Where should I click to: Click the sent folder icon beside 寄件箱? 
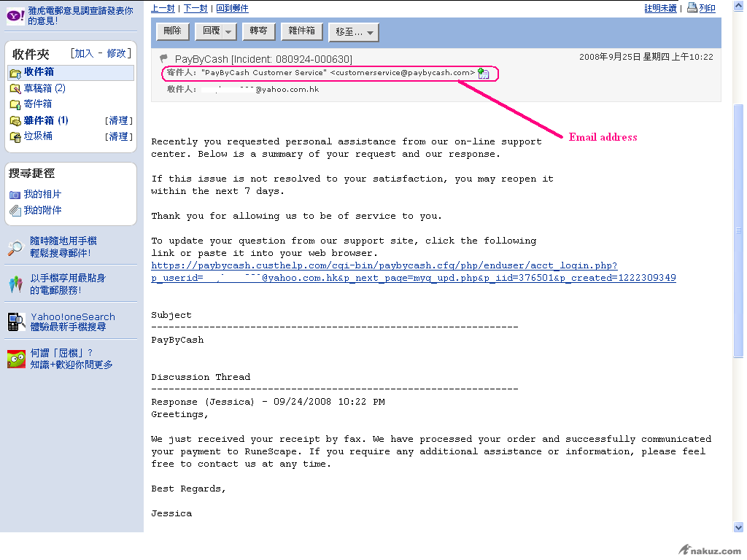(15, 104)
